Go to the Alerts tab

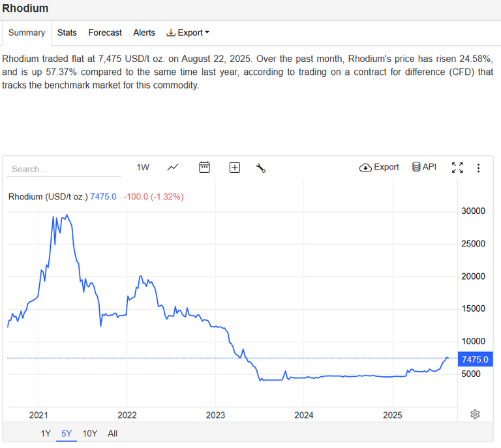coord(144,33)
